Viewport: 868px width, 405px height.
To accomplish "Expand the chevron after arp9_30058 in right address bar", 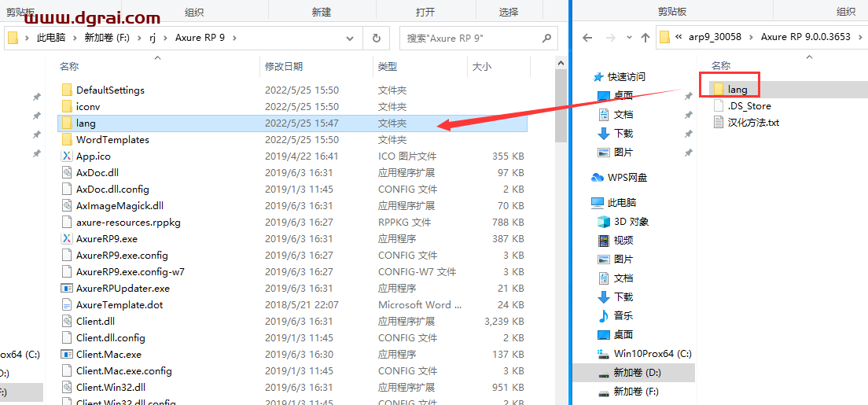I will (751, 38).
